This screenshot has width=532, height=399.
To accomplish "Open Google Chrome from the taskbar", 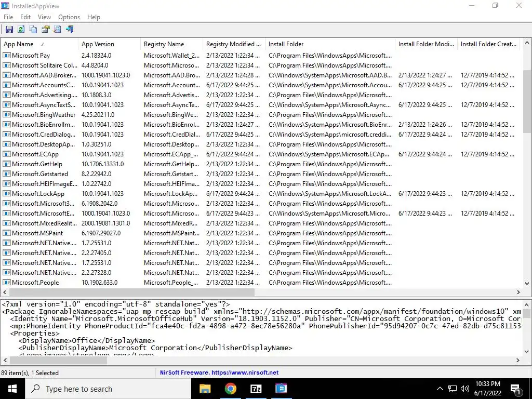I will click(x=230, y=389).
